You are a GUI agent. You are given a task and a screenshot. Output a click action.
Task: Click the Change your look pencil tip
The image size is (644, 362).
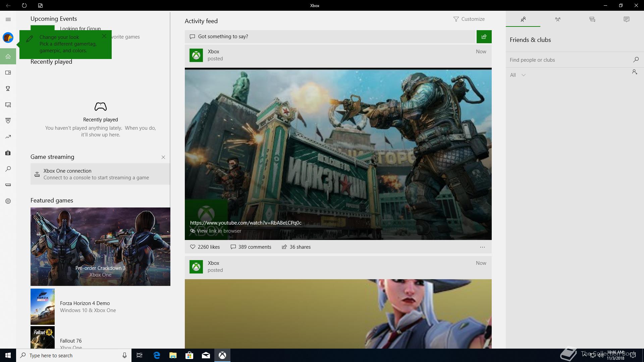pos(30,39)
